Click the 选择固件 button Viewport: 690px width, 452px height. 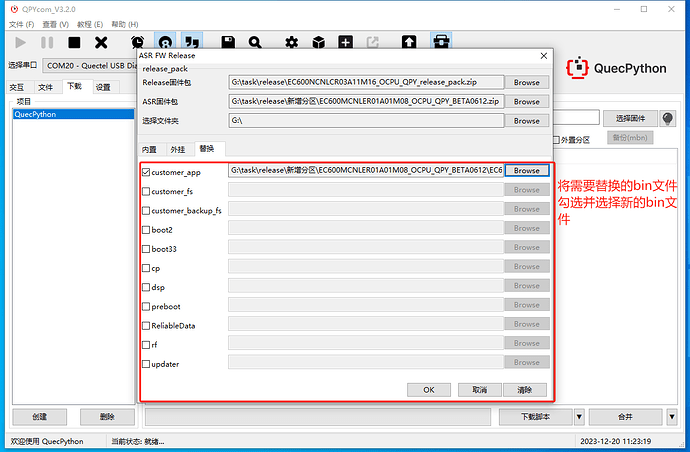(x=630, y=118)
